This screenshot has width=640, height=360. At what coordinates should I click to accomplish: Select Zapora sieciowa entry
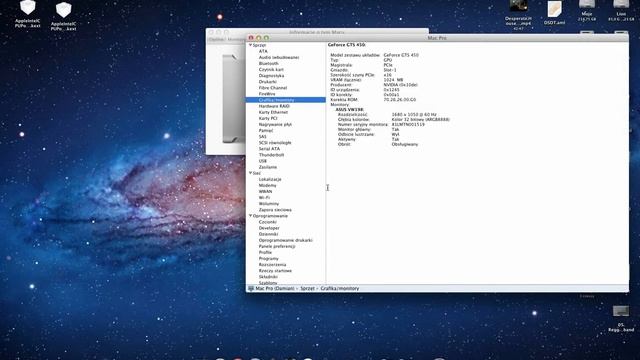pos(275,210)
